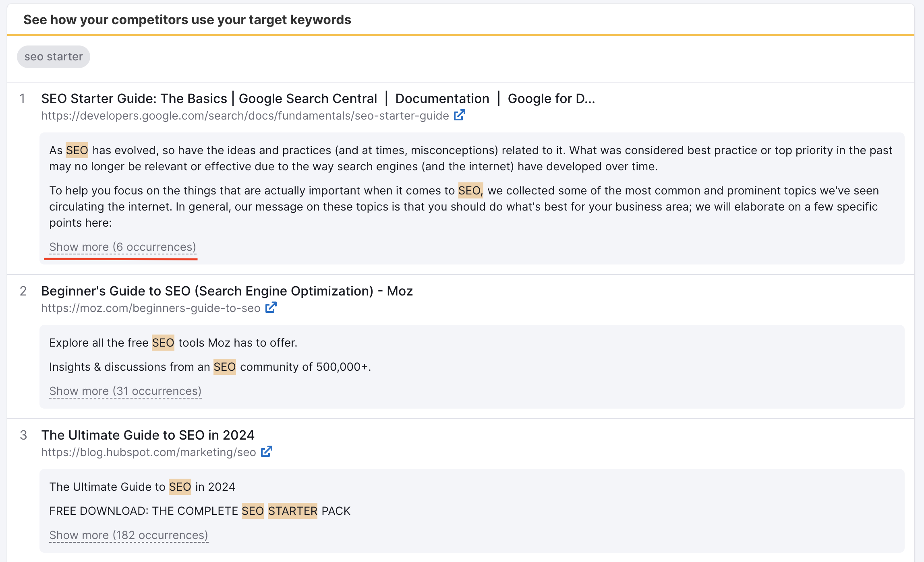The image size is (924, 562).
Task: Click the moz.com/beginners-guide-to-seo URL
Action: (x=151, y=307)
